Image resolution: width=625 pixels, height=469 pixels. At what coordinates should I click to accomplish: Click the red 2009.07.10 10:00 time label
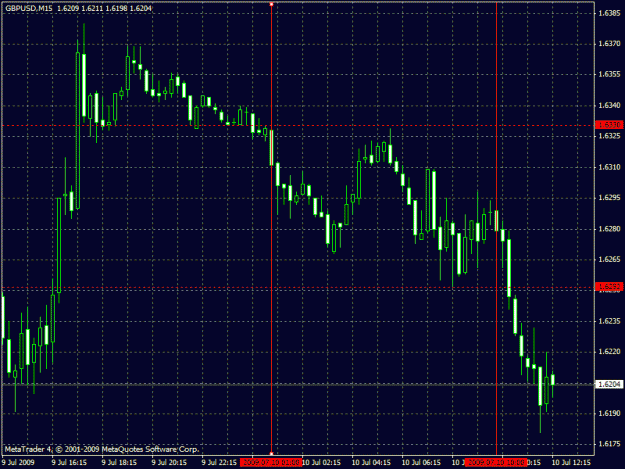pyautogui.click(x=496, y=463)
